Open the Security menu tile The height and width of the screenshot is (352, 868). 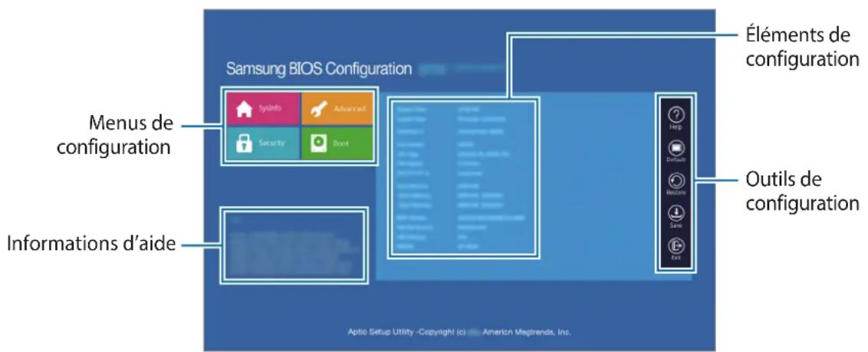[x=263, y=143]
